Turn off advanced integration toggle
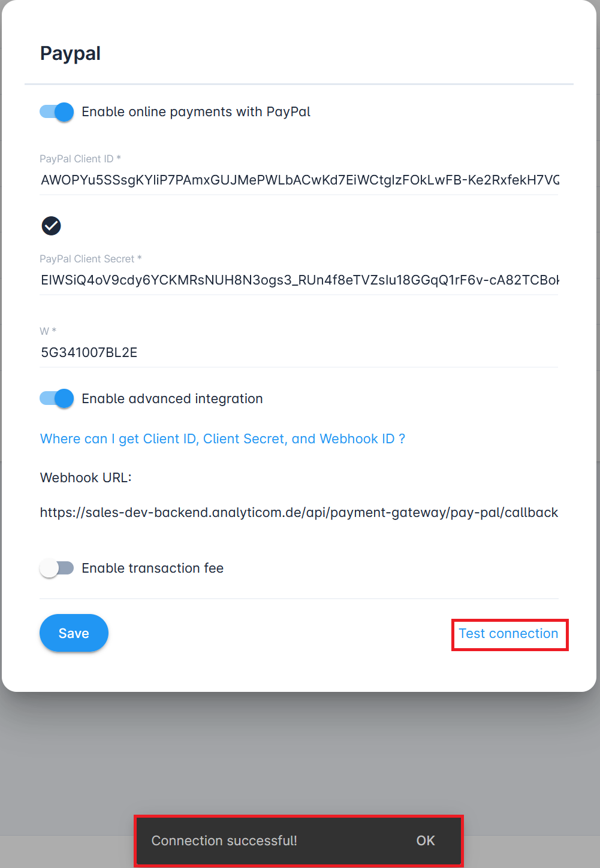 (x=56, y=398)
